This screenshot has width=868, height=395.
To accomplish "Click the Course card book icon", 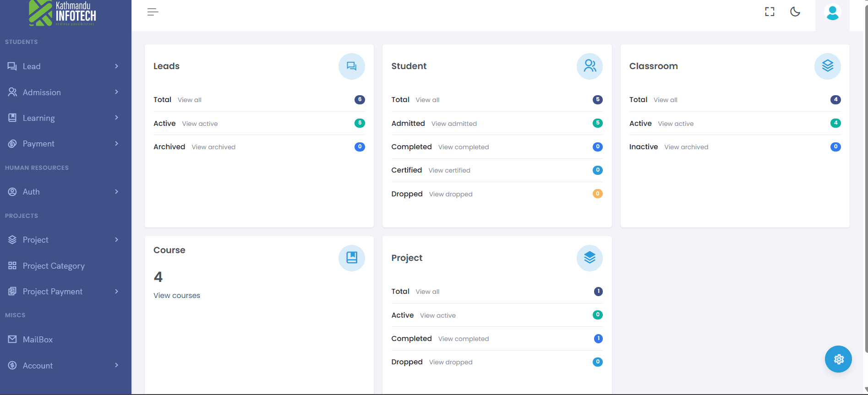I will (x=351, y=258).
